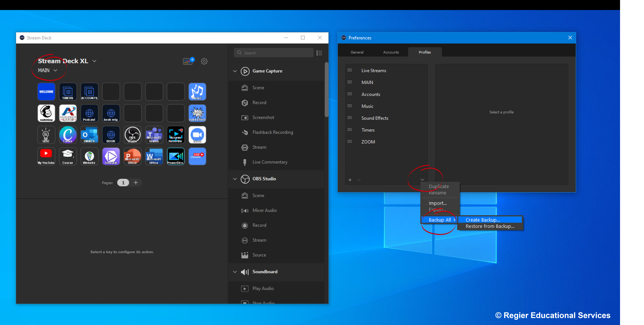
Task: Select the OBS Studio Source action
Action: (276, 255)
